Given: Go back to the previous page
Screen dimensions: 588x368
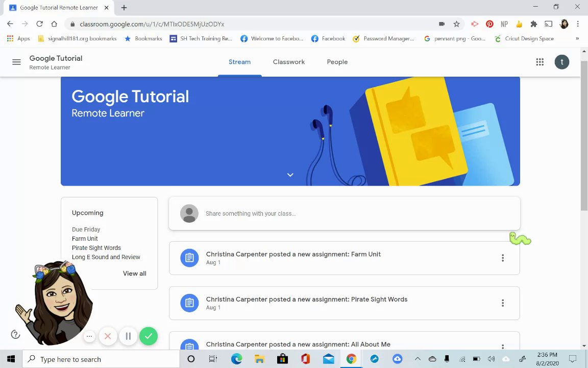Looking at the screenshot, I should point(10,24).
